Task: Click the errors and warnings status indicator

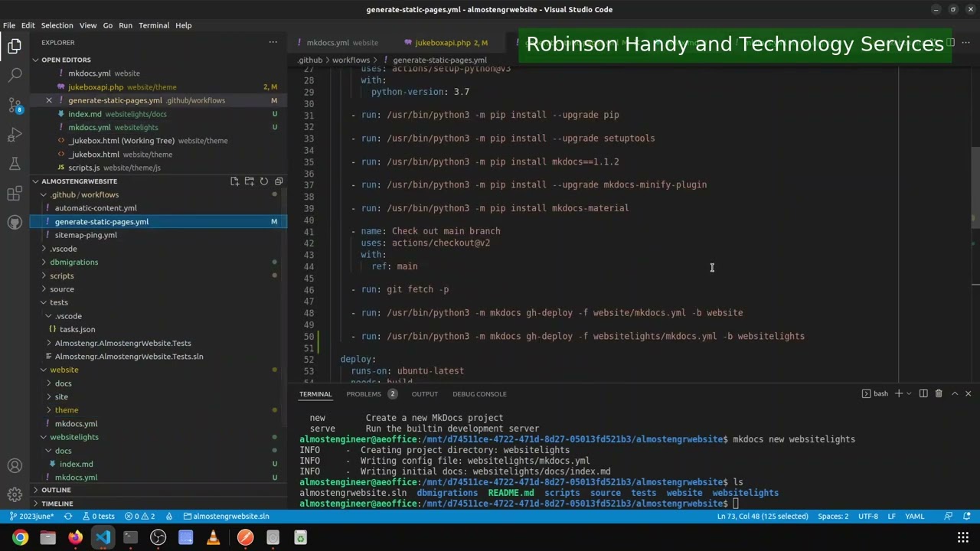Action: pos(139,516)
